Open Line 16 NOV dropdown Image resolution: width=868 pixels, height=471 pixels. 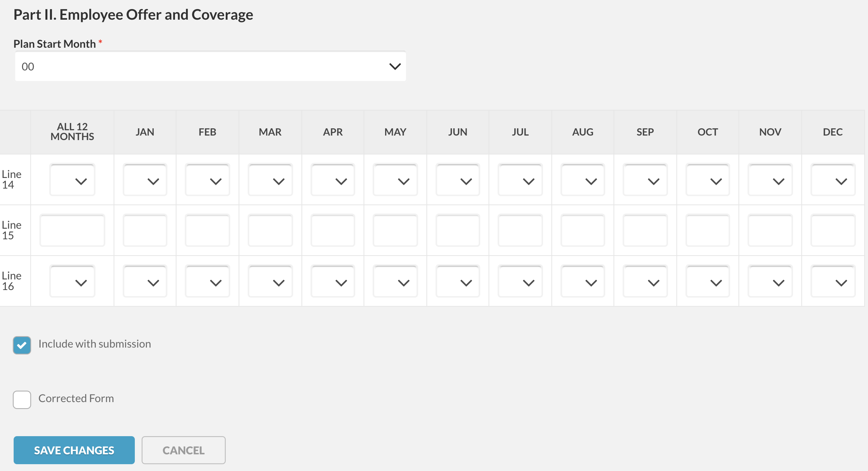pyautogui.click(x=770, y=281)
